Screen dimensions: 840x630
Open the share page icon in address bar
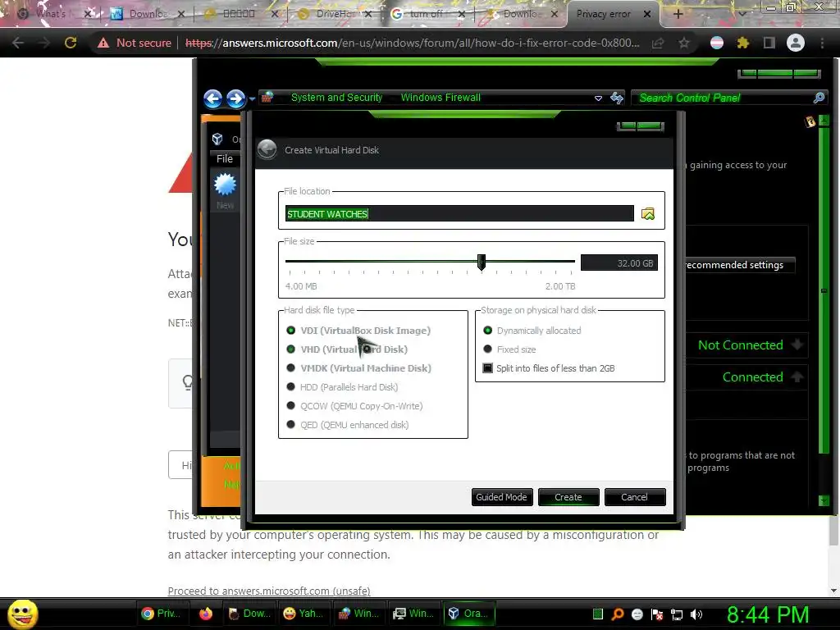tap(658, 43)
